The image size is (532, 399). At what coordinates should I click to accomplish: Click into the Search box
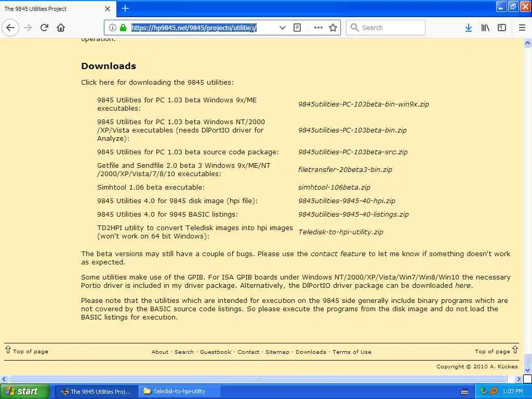[x=385, y=28]
